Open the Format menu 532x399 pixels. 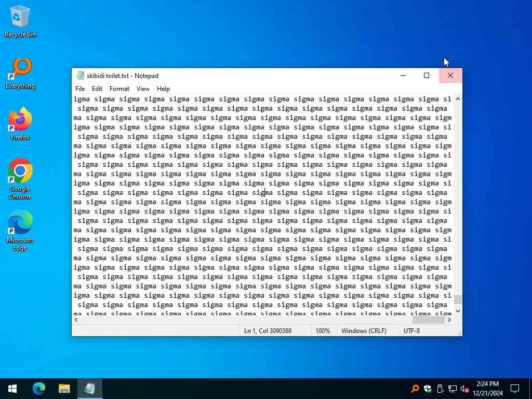point(119,88)
